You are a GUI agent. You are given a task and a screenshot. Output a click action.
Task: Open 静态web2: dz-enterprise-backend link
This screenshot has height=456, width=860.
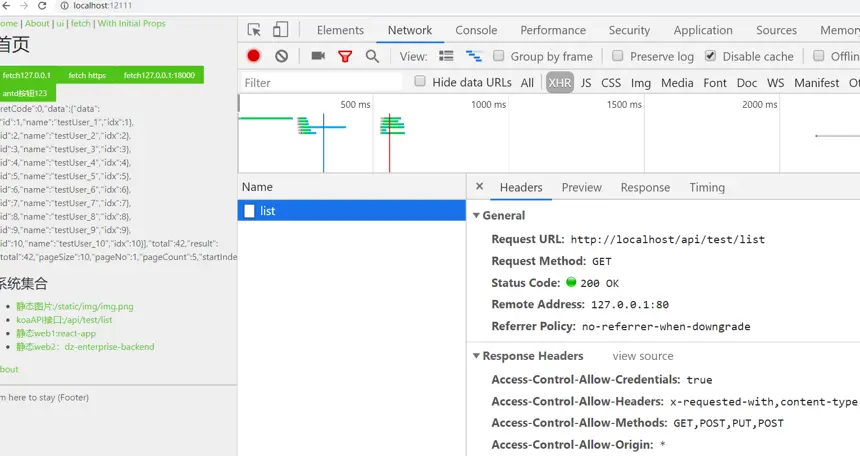pos(85,347)
